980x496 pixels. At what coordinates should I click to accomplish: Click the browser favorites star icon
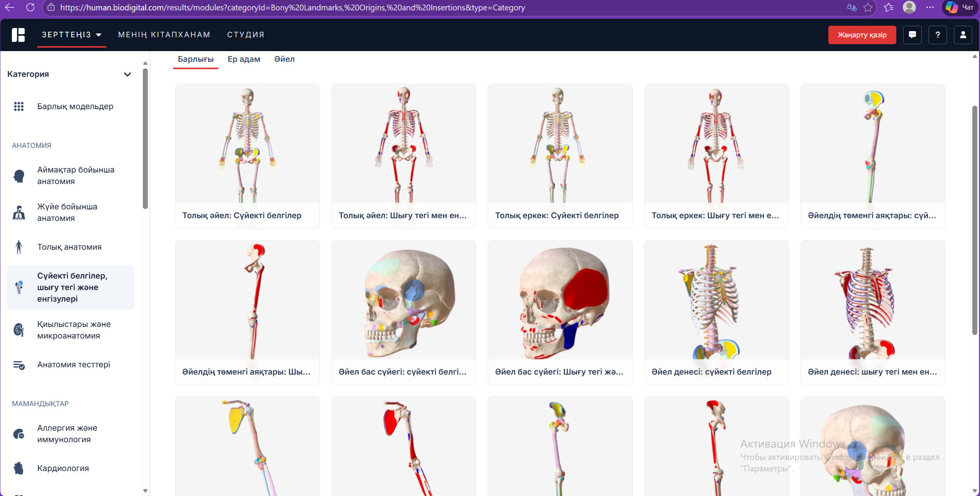[x=867, y=8]
